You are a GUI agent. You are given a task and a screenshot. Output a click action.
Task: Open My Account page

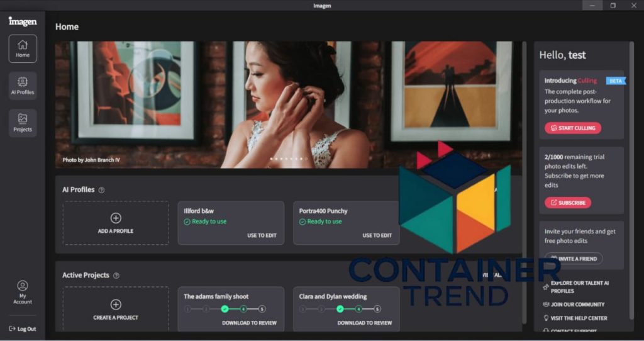click(x=23, y=292)
